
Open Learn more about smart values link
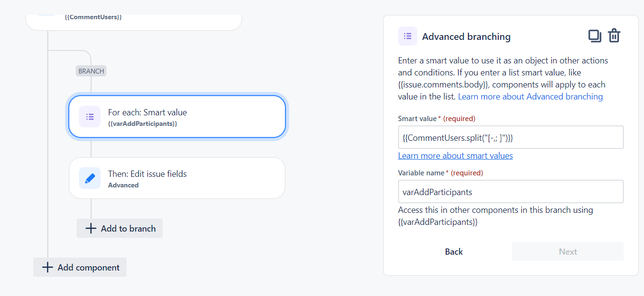455,156
